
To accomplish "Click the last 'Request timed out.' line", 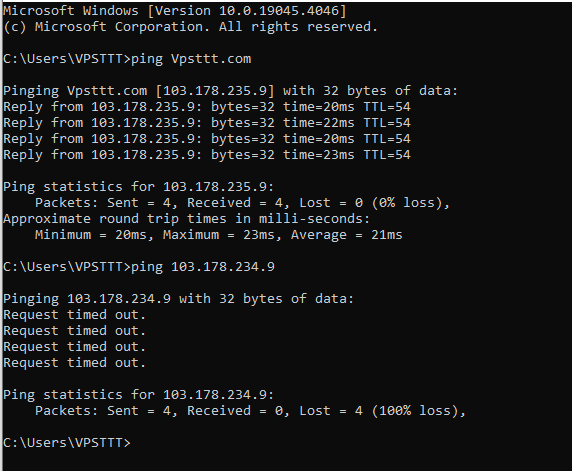I will pyautogui.click(x=74, y=363).
